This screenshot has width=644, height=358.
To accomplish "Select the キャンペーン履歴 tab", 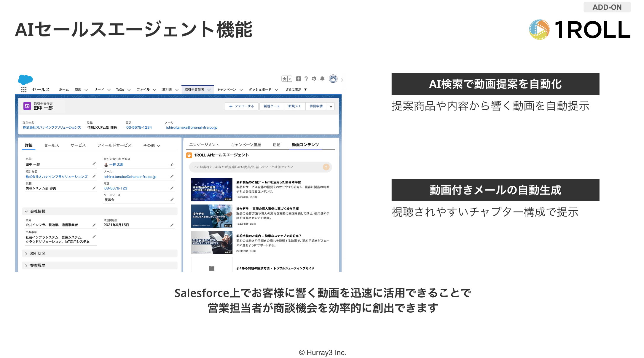I will click(x=246, y=145).
